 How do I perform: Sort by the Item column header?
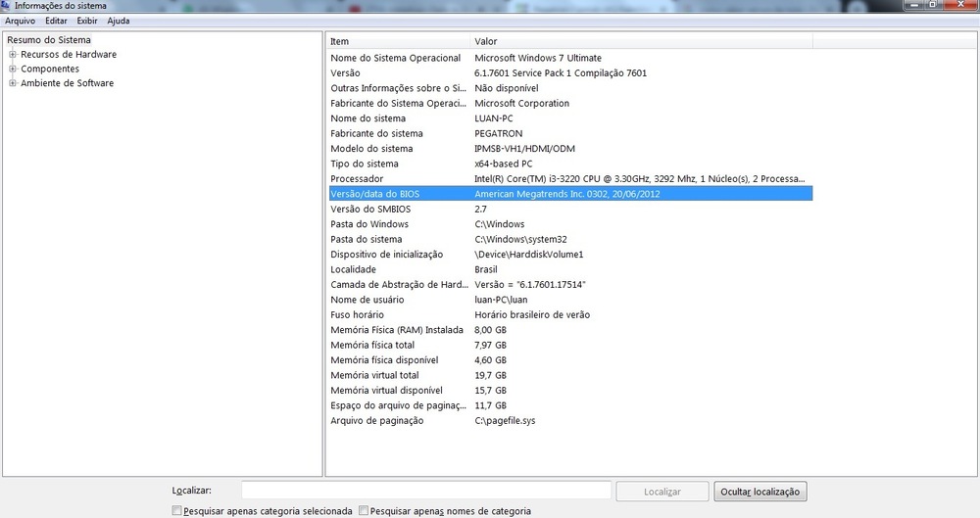pos(397,42)
